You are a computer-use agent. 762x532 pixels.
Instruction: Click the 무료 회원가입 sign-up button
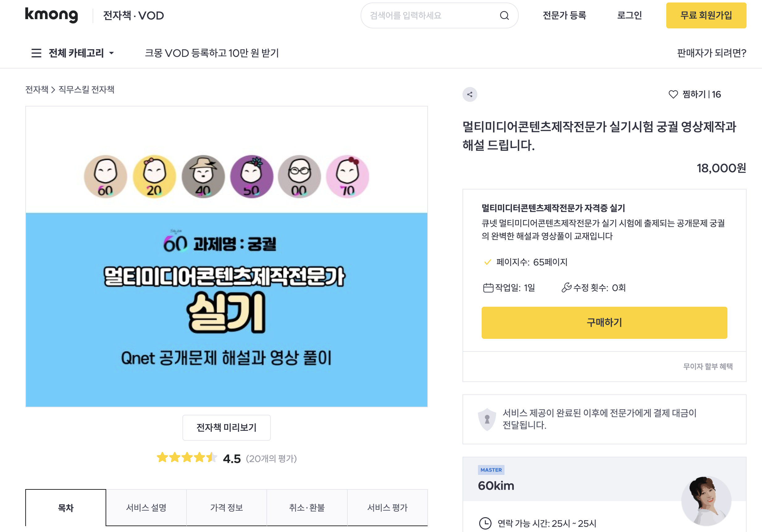point(706,15)
